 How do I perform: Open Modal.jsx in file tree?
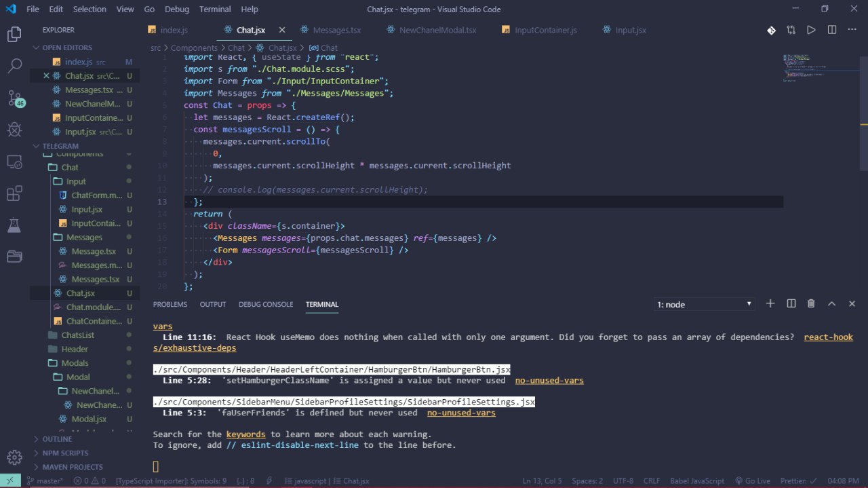coord(89,419)
